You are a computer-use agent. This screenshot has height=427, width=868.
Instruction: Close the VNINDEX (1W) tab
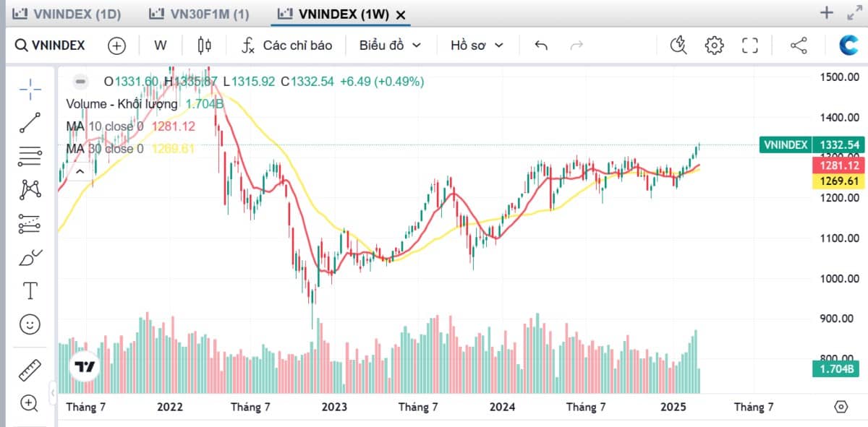(401, 14)
